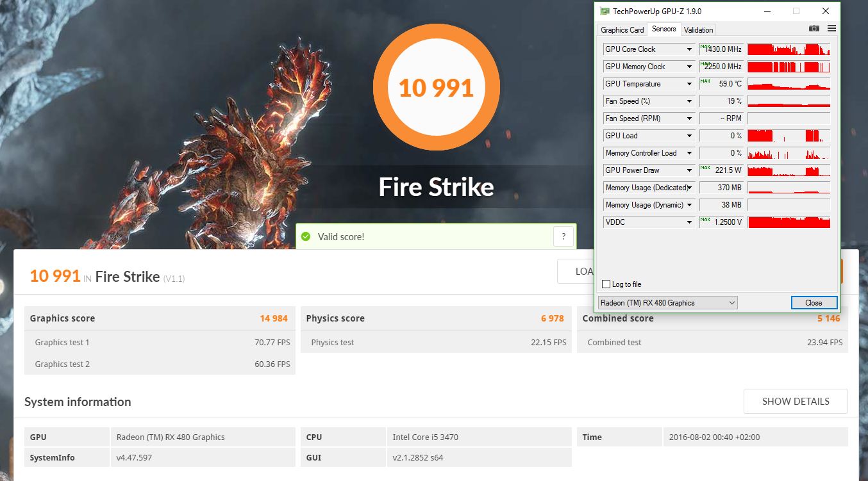The height and width of the screenshot is (481, 868).
Task: Switch to the Graphics Card tab
Action: pos(622,30)
